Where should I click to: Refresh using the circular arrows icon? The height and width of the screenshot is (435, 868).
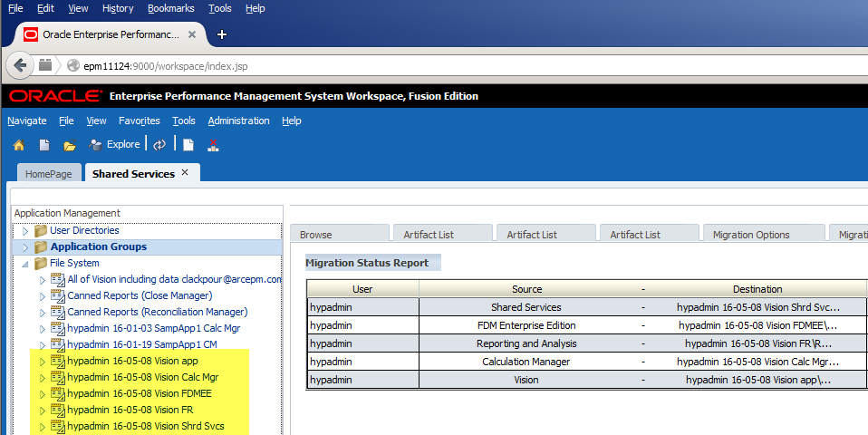[159, 145]
